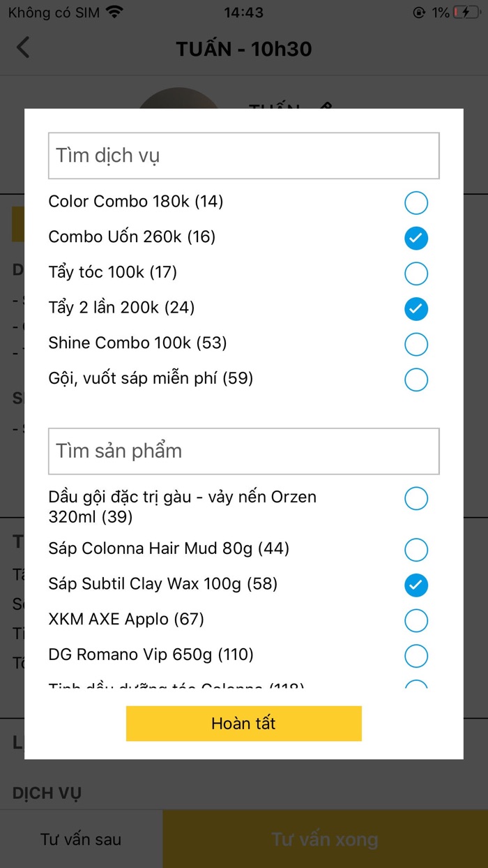The height and width of the screenshot is (868, 488).
Task: Check the Dầu gội Orzen 320ml product
Action: pyautogui.click(x=415, y=498)
